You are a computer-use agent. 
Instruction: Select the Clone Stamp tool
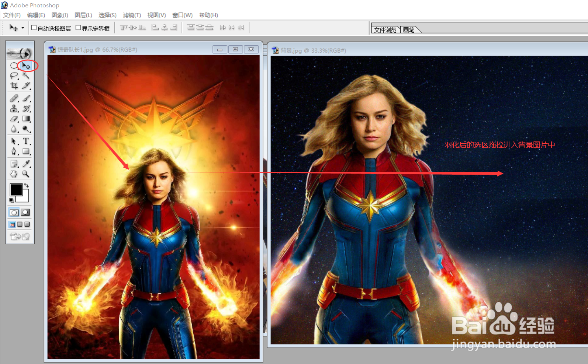[14, 108]
